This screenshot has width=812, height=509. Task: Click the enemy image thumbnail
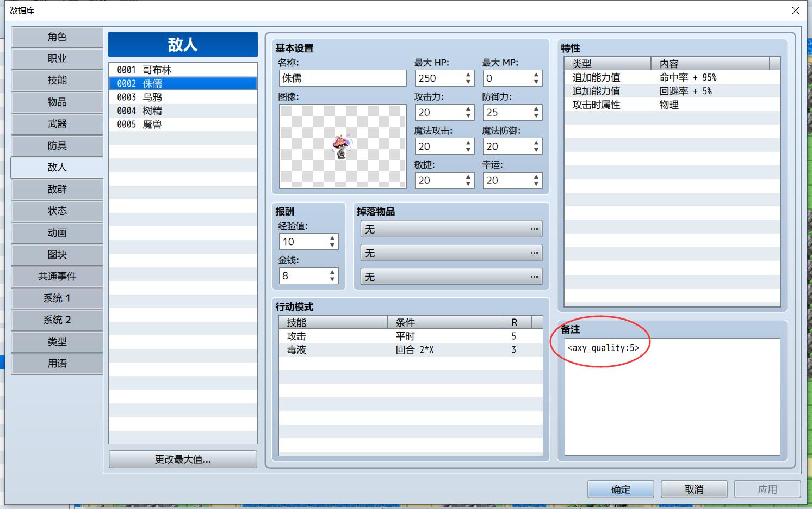click(x=343, y=146)
